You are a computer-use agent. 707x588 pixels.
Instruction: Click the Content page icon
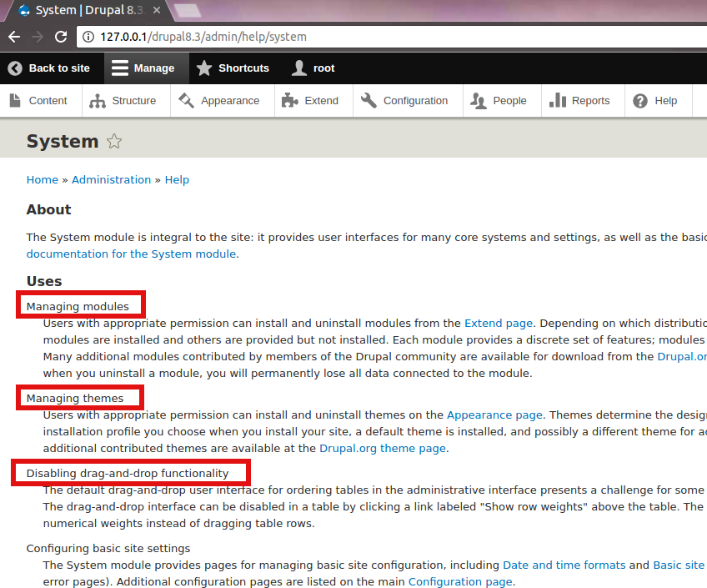click(x=15, y=101)
